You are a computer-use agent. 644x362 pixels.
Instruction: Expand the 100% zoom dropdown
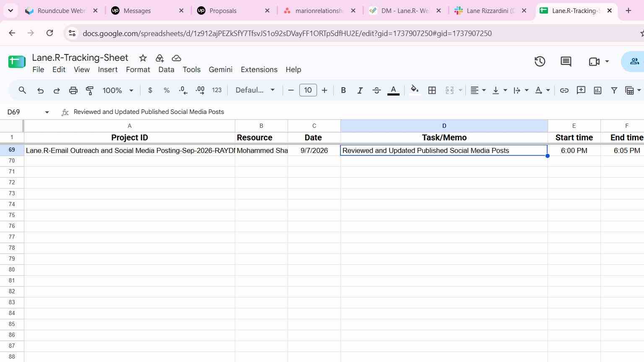coord(118,90)
